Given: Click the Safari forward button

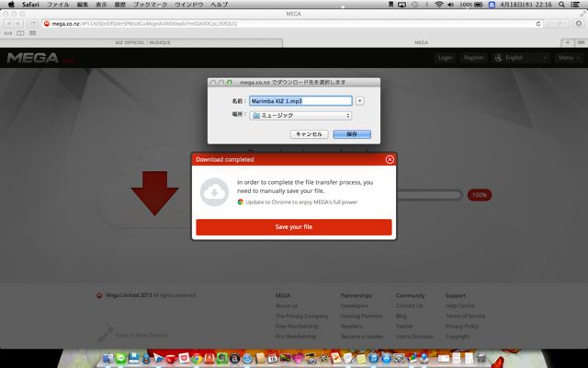Looking at the screenshot, I should [x=18, y=24].
